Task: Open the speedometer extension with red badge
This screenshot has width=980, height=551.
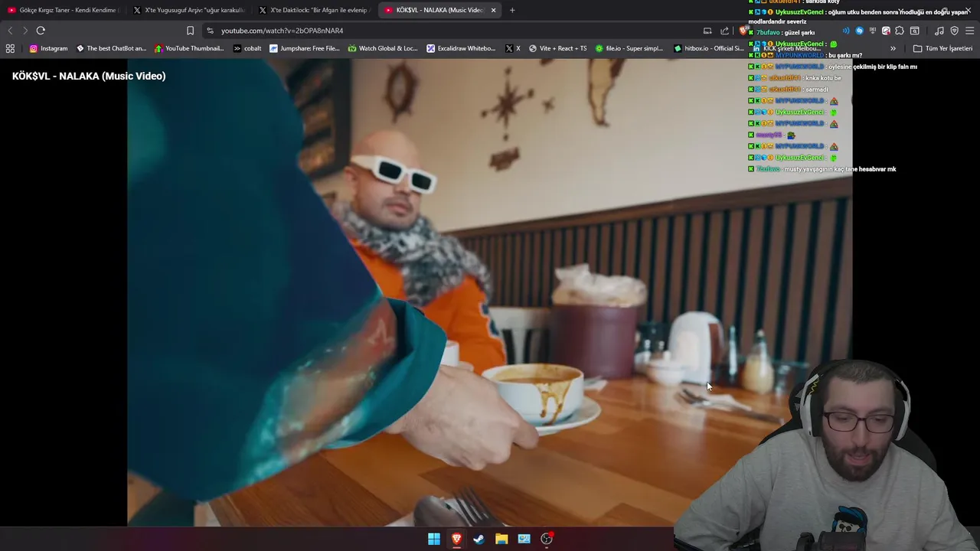Action: [x=886, y=31]
